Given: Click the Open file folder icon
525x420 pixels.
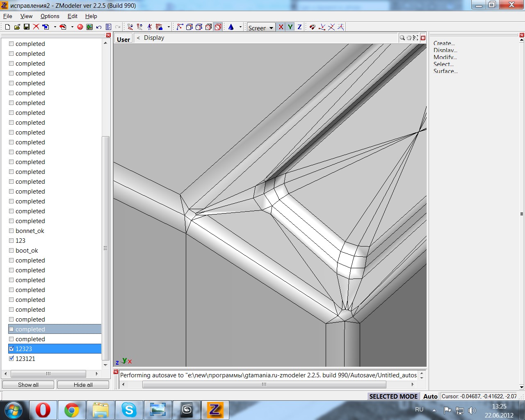Looking at the screenshot, I should (17, 27).
